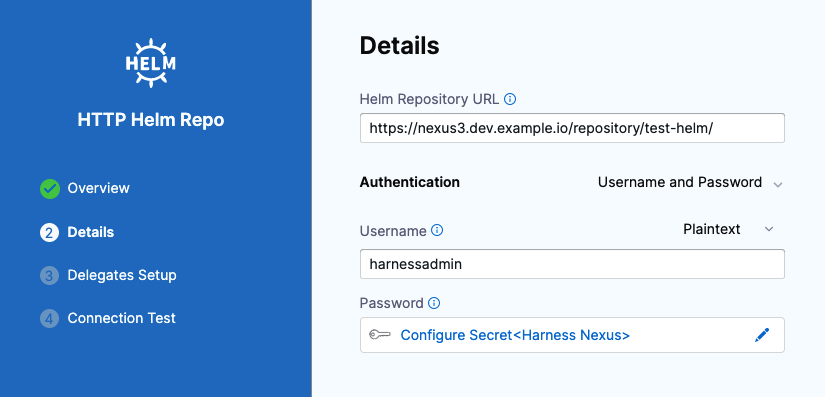
Task: Click the green Overview checkmark icon
Action: click(x=50, y=189)
